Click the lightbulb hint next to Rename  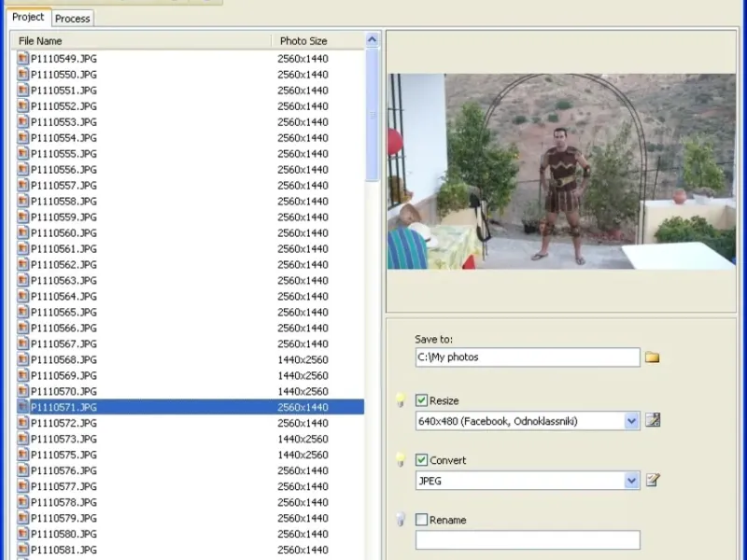pyautogui.click(x=401, y=520)
